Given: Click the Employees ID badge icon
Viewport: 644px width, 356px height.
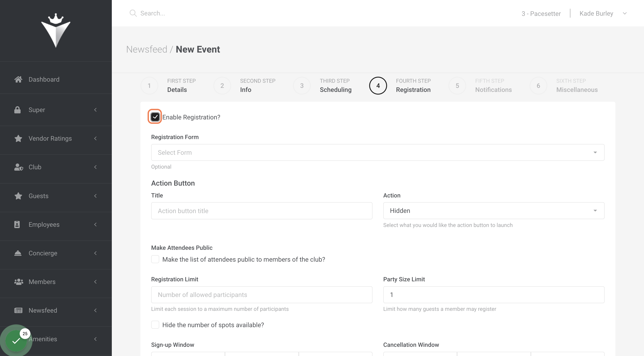Looking at the screenshot, I should (x=17, y=224).
